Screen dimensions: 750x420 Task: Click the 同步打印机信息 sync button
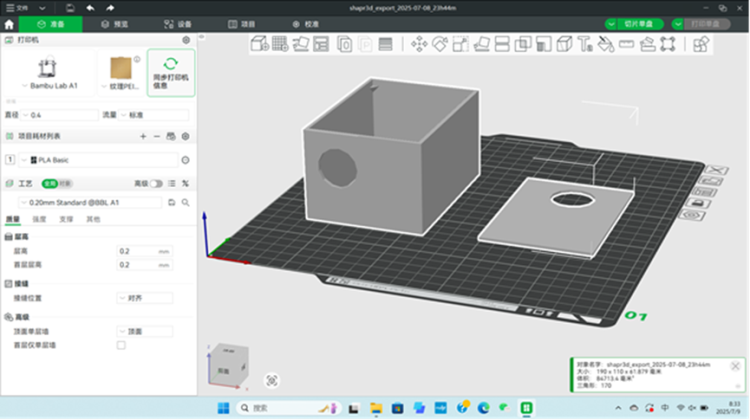[171, 73]
